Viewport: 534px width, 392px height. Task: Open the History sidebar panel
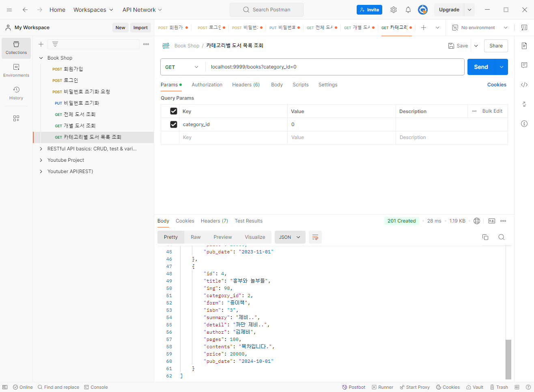(x=16, y=93)
